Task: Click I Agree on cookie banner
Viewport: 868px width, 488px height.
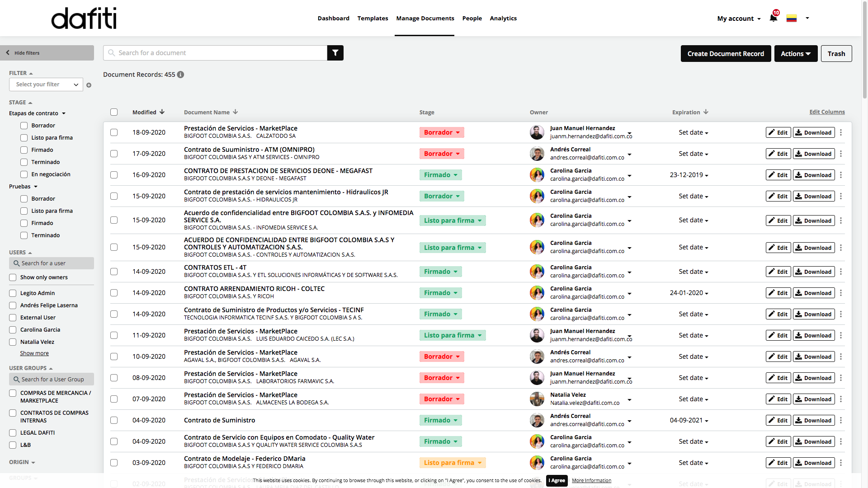Action: coord(557,480)
